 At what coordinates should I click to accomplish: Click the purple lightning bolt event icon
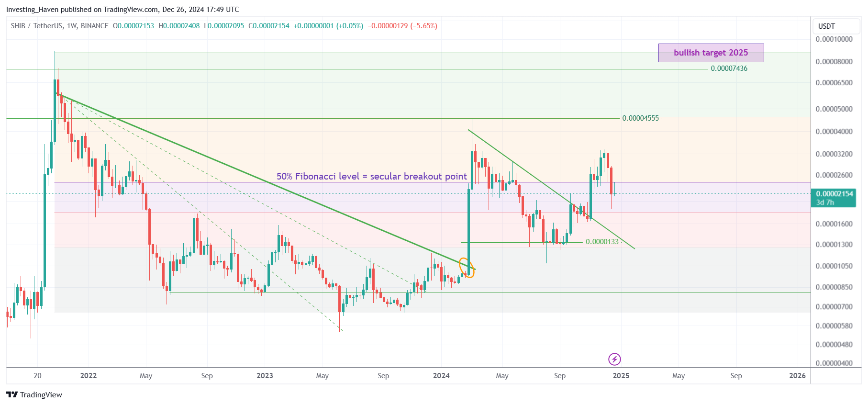point(614,359)
